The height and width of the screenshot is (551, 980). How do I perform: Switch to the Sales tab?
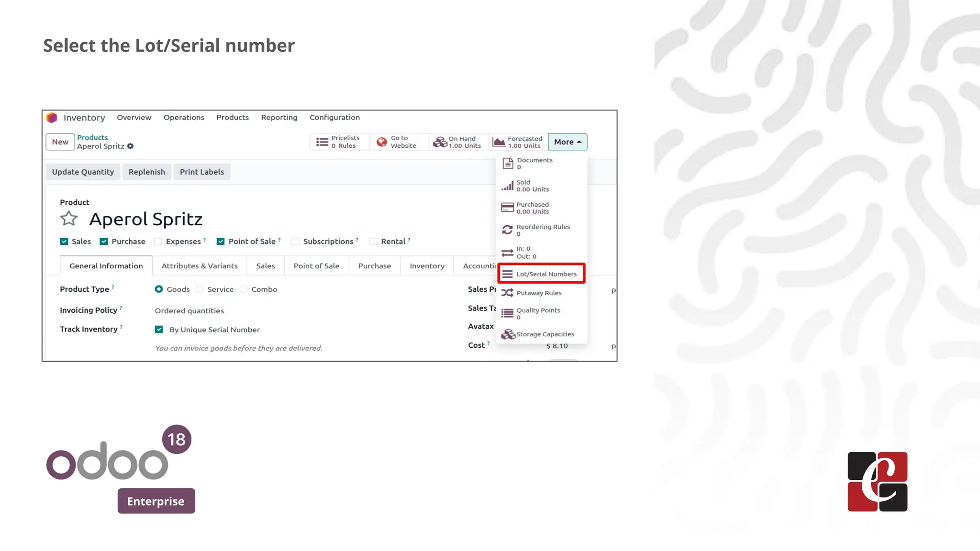click(266, 266)
